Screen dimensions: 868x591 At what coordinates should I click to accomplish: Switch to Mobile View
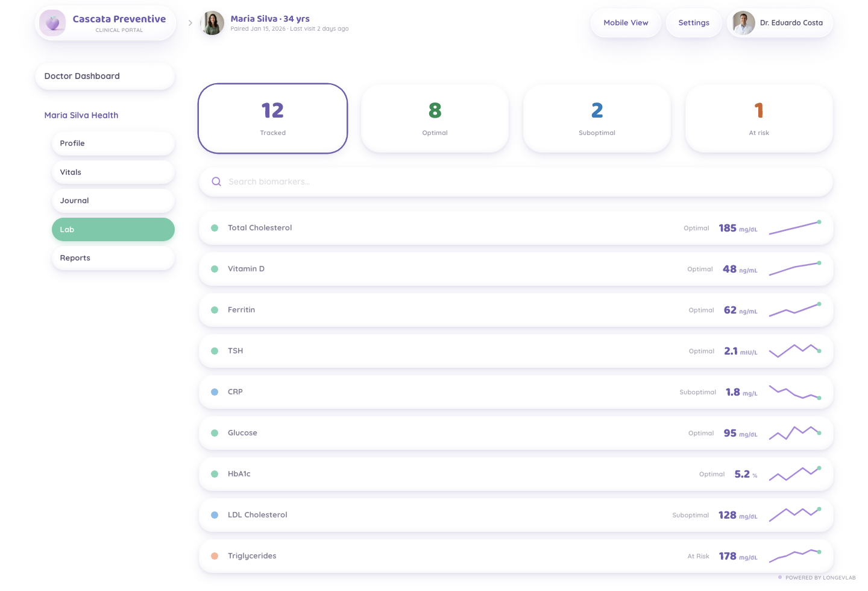pyautogui.click(x=626, y=23)
